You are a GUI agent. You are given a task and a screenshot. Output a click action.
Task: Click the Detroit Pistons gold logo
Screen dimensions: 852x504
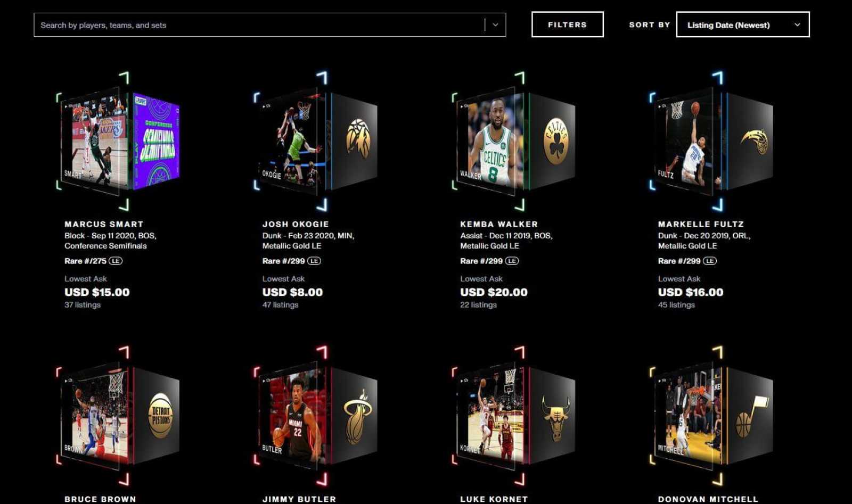click(160, 416)
